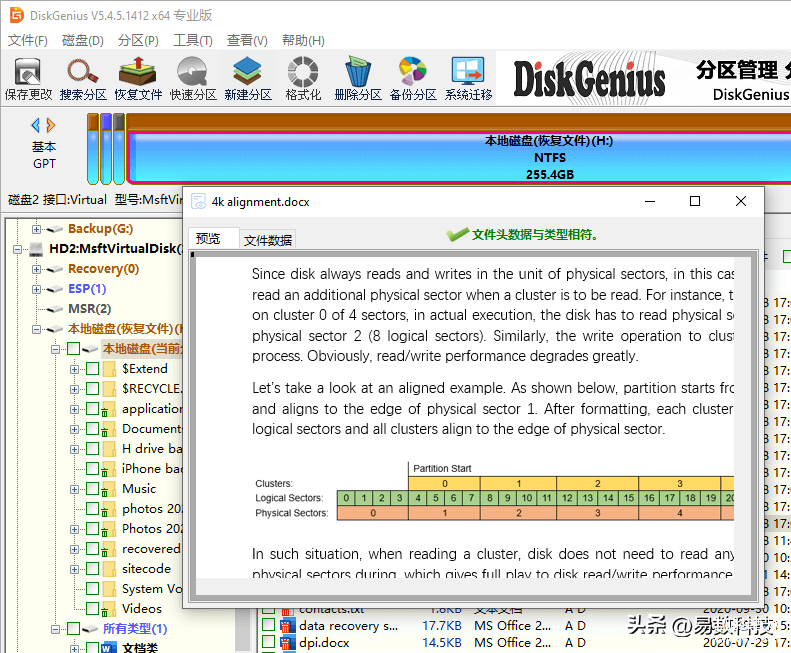Go to previous disk with left arrow

[x=35, y=125]
